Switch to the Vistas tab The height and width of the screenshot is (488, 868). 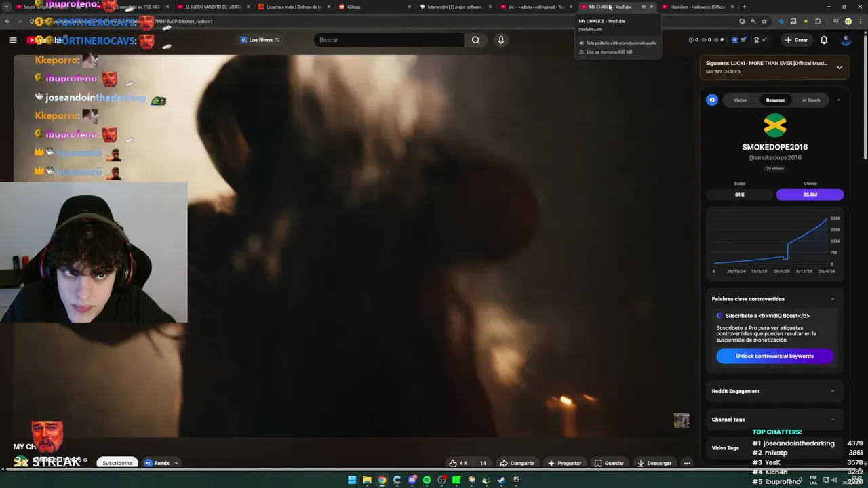pos(740,100)
